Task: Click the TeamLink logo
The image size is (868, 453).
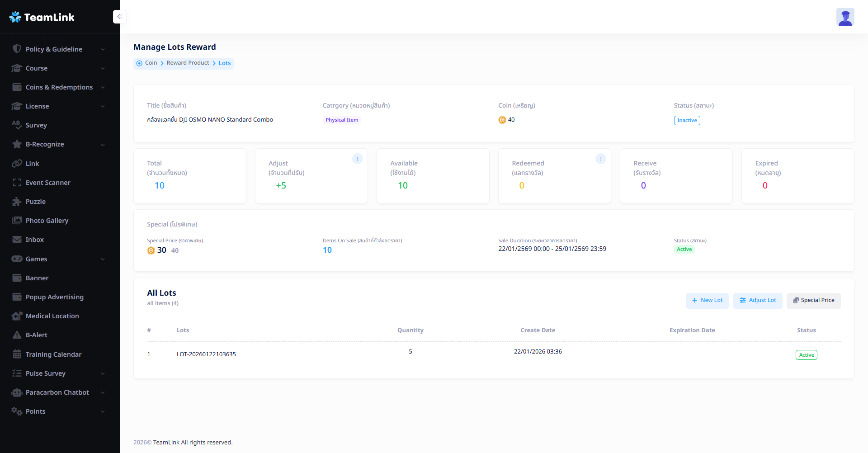Action: click(42, 17)
